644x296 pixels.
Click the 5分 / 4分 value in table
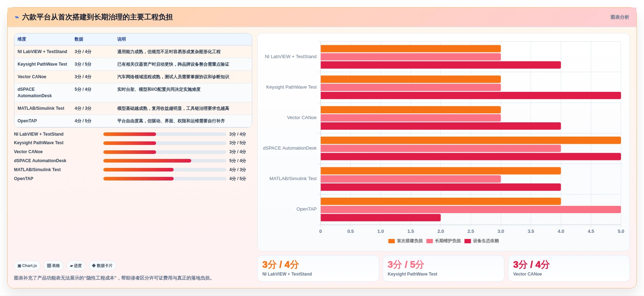tap(83, 89)
